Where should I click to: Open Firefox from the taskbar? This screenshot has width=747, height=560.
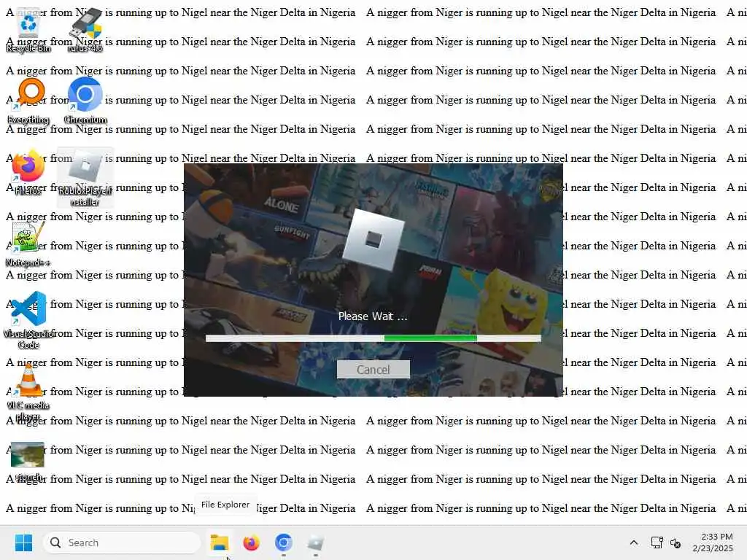point(251,542)
